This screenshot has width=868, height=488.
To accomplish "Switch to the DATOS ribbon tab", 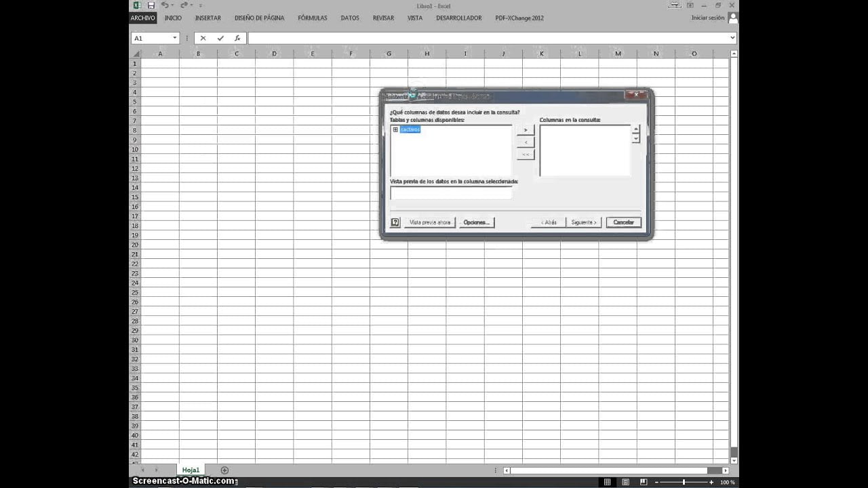I will (x=350, y=18).
